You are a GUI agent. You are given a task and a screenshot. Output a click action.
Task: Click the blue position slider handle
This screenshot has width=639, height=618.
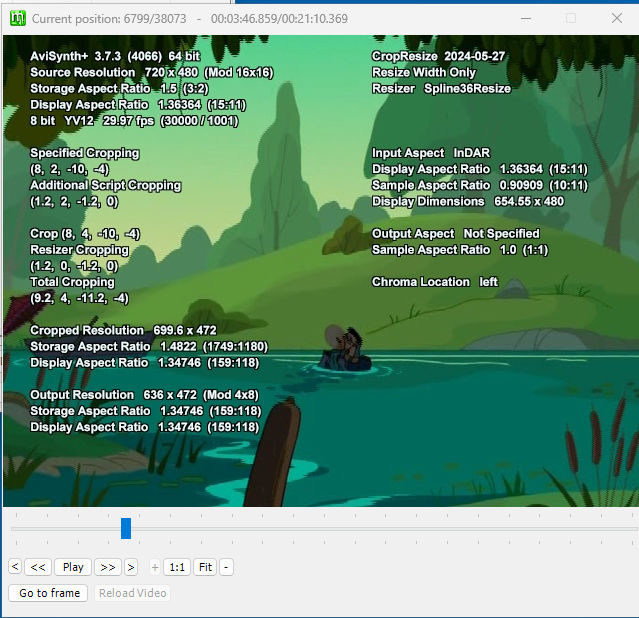point(126,528)
